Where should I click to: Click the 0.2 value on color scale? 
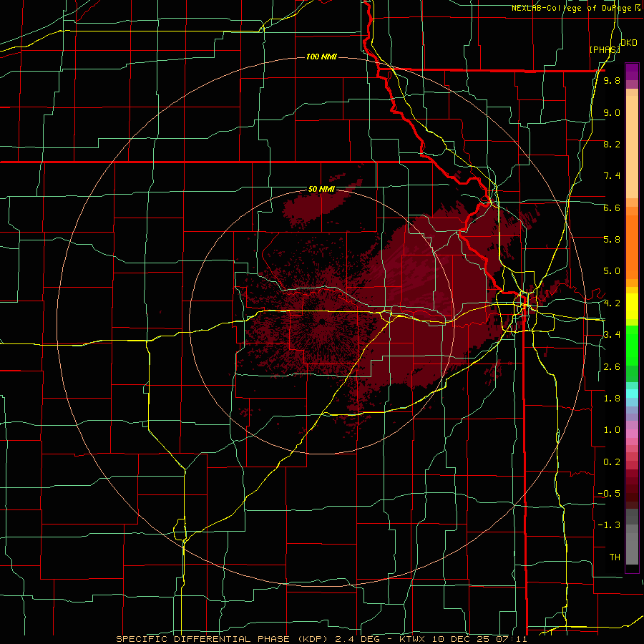612,462
